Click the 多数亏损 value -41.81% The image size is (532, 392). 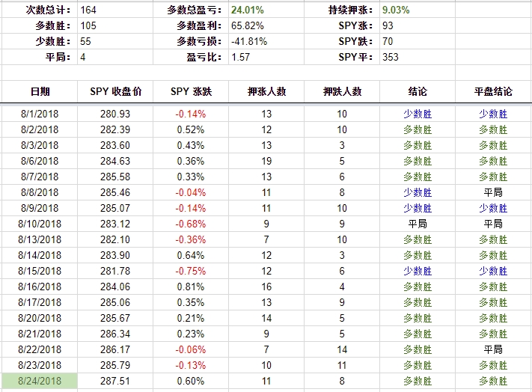click(x=249, y=41)
